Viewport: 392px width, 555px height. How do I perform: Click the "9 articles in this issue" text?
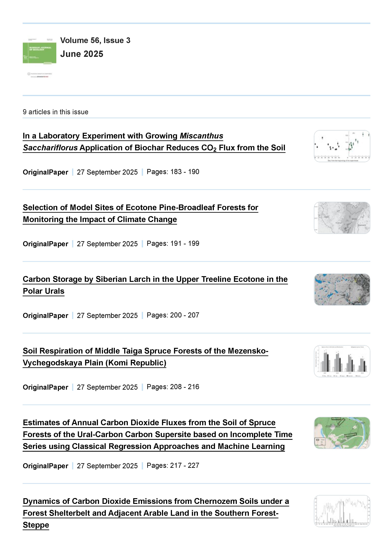click(56, 112)
